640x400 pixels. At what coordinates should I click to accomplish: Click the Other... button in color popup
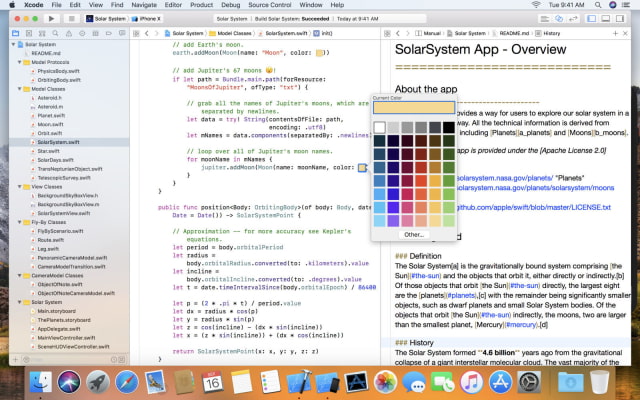pos(413,234)
